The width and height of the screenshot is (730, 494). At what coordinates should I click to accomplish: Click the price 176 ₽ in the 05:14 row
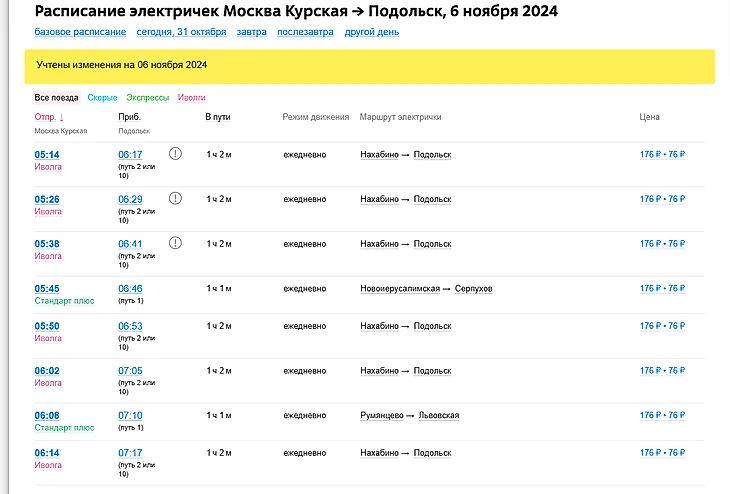click(x=650, y=155)
